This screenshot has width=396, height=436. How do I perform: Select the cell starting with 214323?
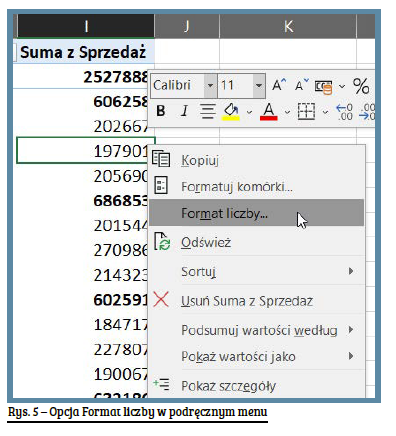point(81,275)
